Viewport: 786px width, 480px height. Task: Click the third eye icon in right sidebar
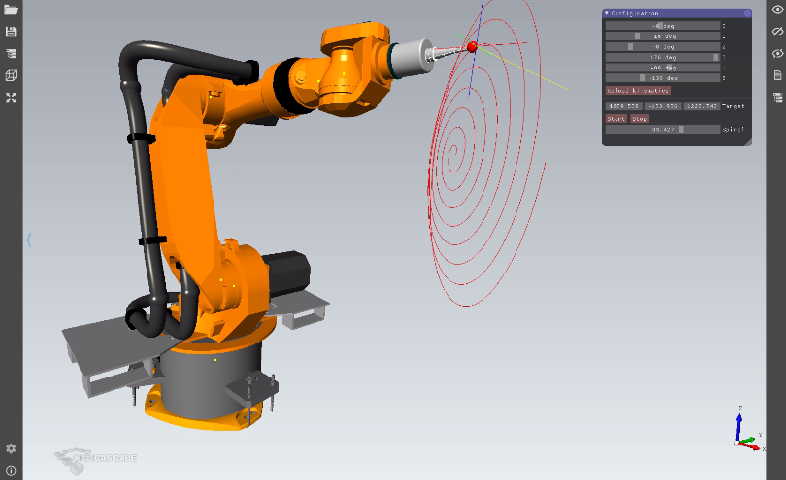777,53
